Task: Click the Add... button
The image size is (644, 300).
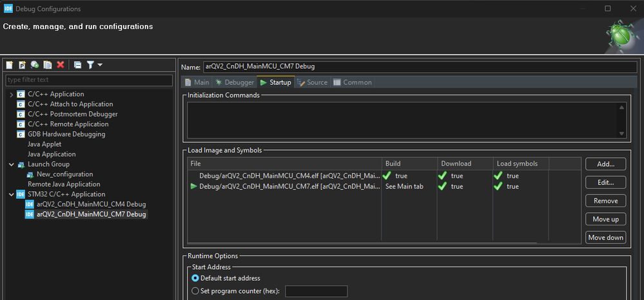Action: [605, 164]
